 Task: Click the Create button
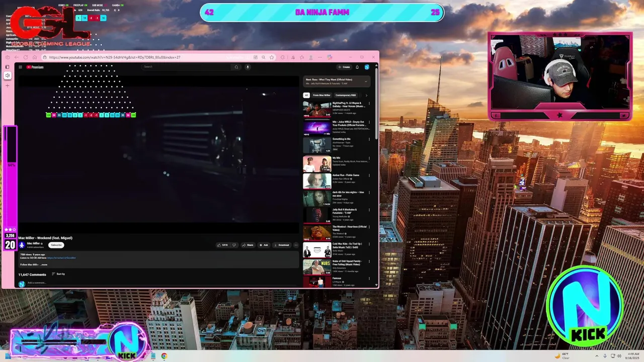coord(344,67)
